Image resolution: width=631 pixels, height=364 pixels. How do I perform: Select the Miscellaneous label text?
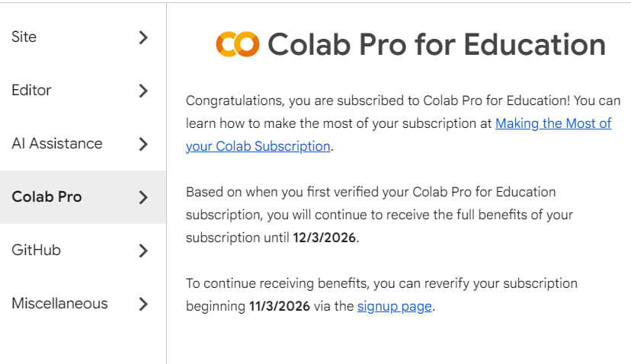(x=59, y=303)
